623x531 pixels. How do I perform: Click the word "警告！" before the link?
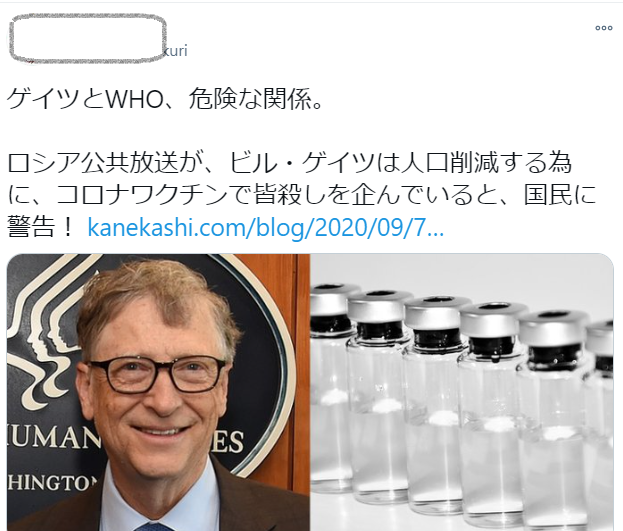(40, 228)
